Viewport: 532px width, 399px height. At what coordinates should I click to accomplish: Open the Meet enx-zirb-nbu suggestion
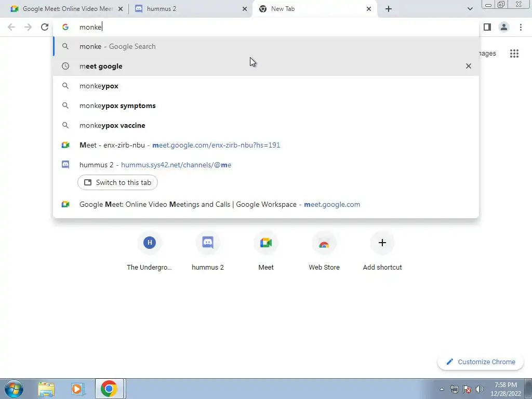coord(266,145)
